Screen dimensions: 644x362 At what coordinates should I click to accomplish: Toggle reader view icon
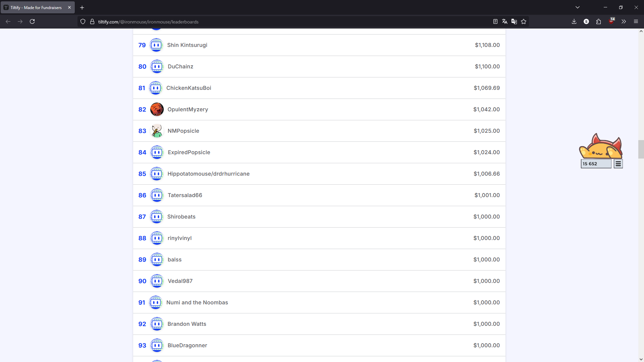pos(495,21)
